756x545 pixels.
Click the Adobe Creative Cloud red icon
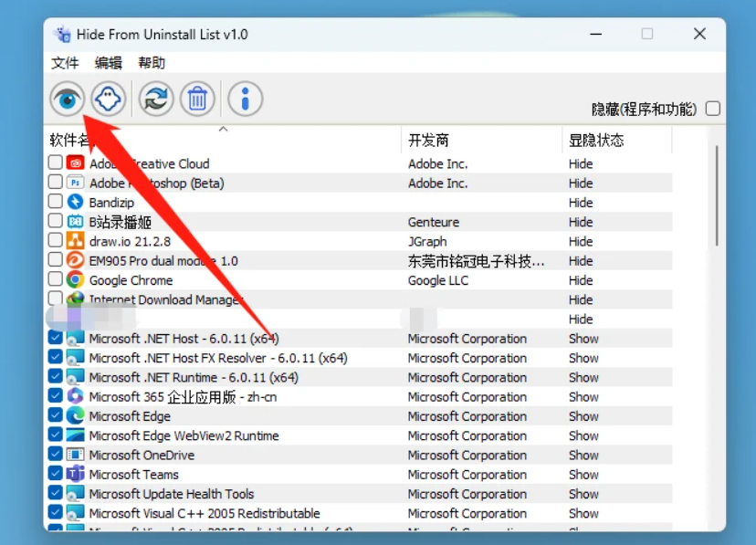click(75, 163)
